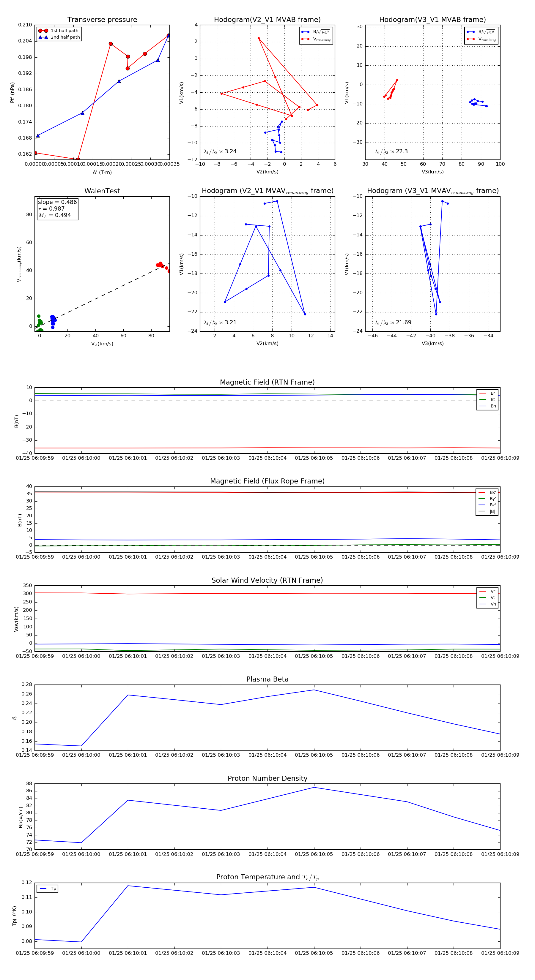Click the 'Np(#/cc)' y-axis label

[21, 817]
